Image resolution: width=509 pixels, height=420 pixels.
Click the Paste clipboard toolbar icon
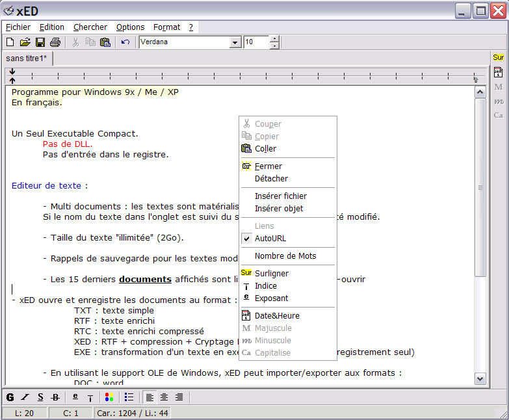point(105,42)
